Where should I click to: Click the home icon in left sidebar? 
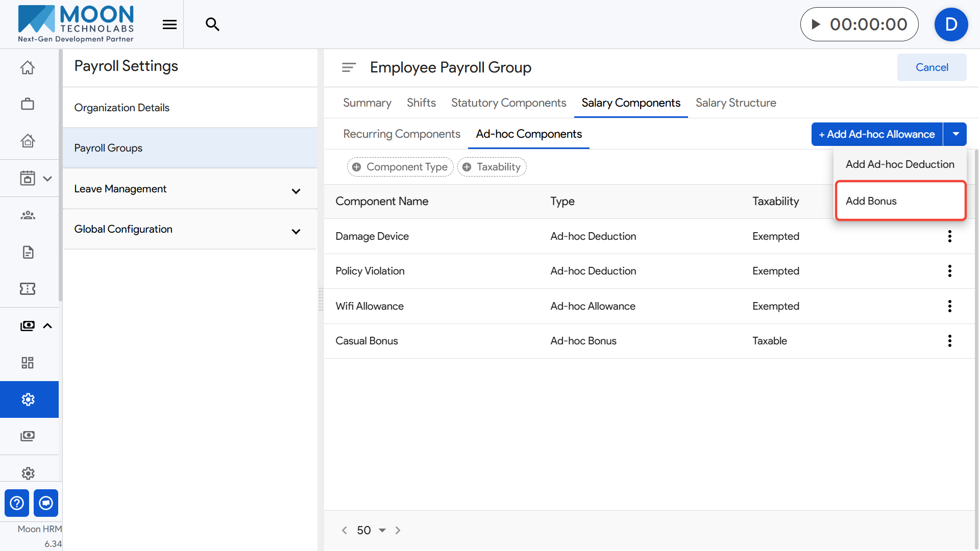[28, 67]
